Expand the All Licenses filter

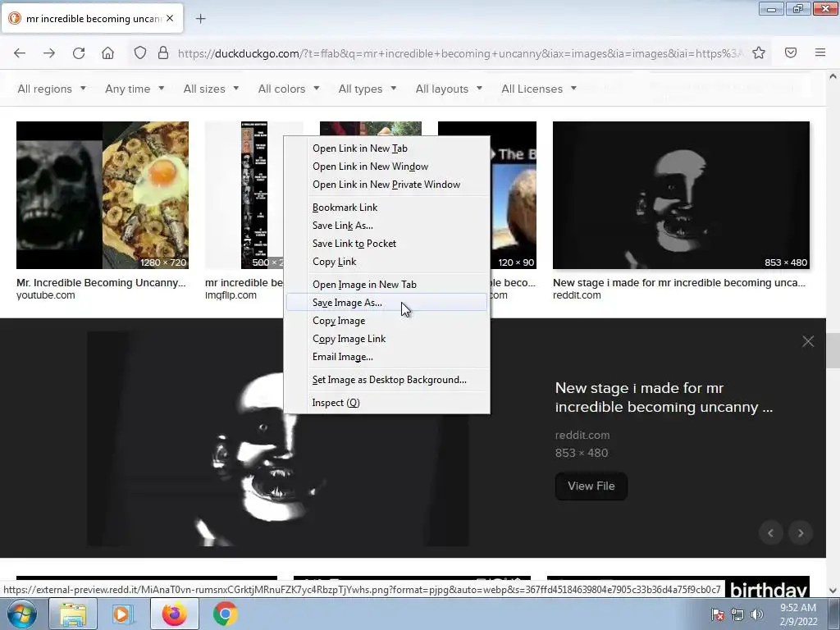point(539,89)
